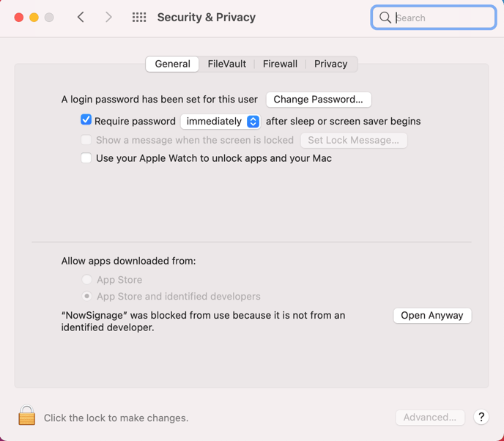Toggle show message when screen is locked
This screenshot has height=441, width=504.
click(x=86, y=140)
